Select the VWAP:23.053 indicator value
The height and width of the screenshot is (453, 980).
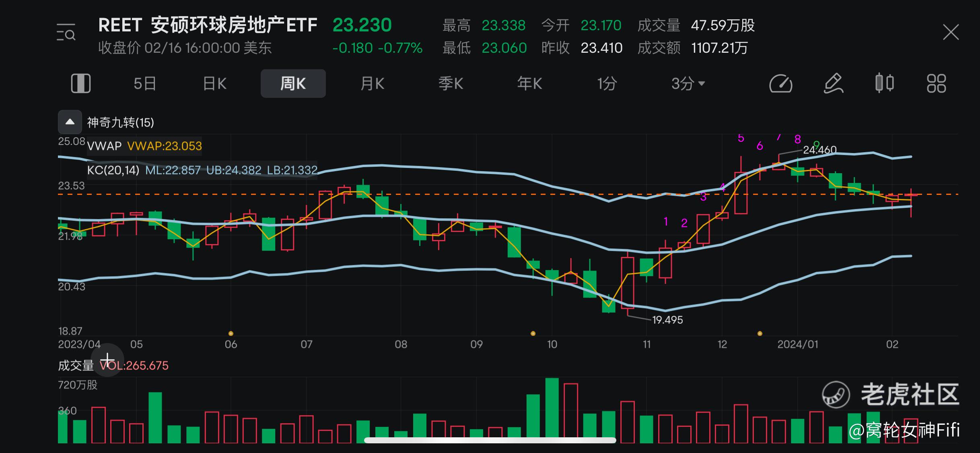pyautogui.click(x=165, y=146)
